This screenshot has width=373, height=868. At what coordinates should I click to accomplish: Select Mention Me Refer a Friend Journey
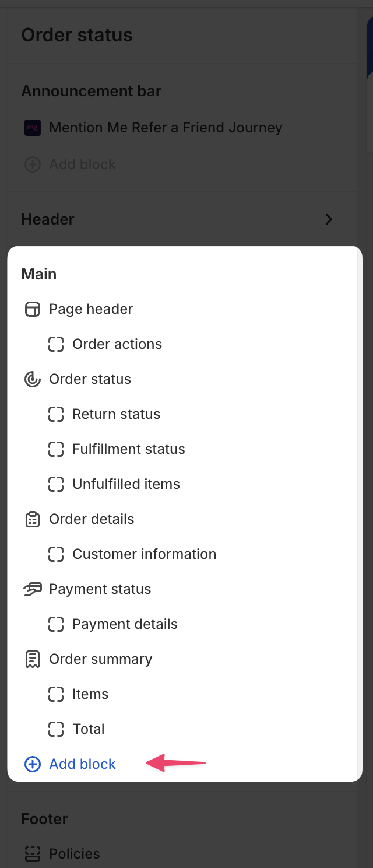pyautogui.click(x=166, y=128)
